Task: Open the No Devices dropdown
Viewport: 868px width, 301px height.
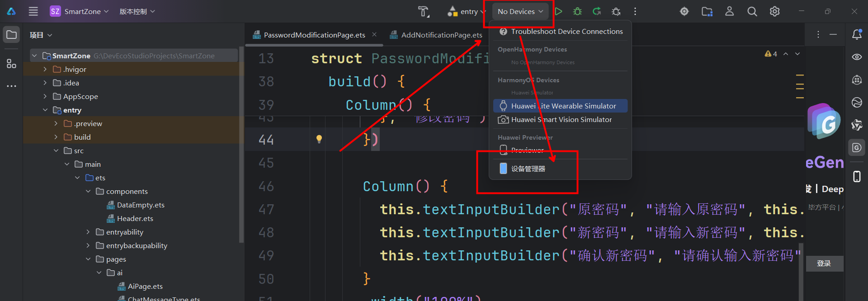Action: 520,11
